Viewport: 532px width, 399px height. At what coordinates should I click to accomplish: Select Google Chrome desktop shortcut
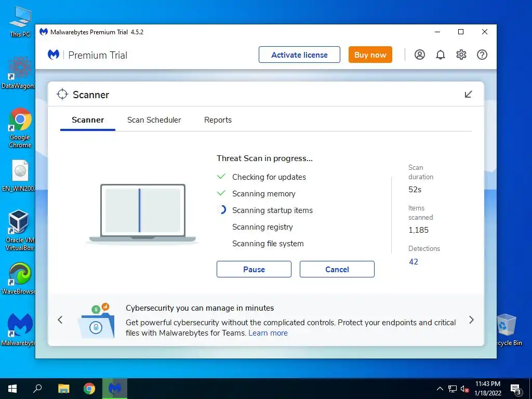tap(20, 128)
